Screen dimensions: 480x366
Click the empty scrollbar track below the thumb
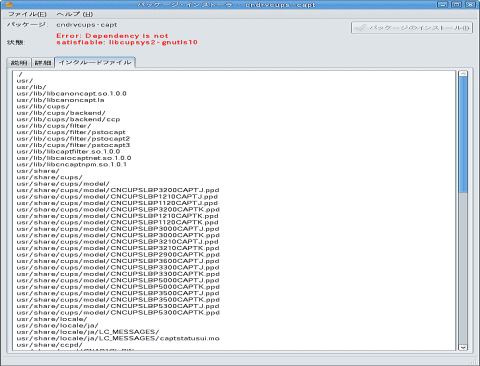pos(463,268)
